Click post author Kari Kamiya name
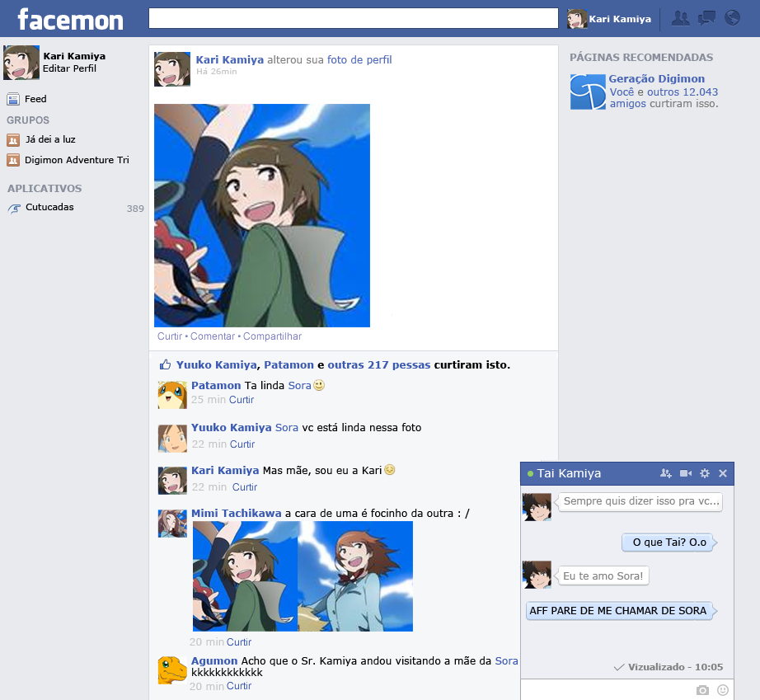Viewport: 760px width, 700px height. click(x=230, y=59)
